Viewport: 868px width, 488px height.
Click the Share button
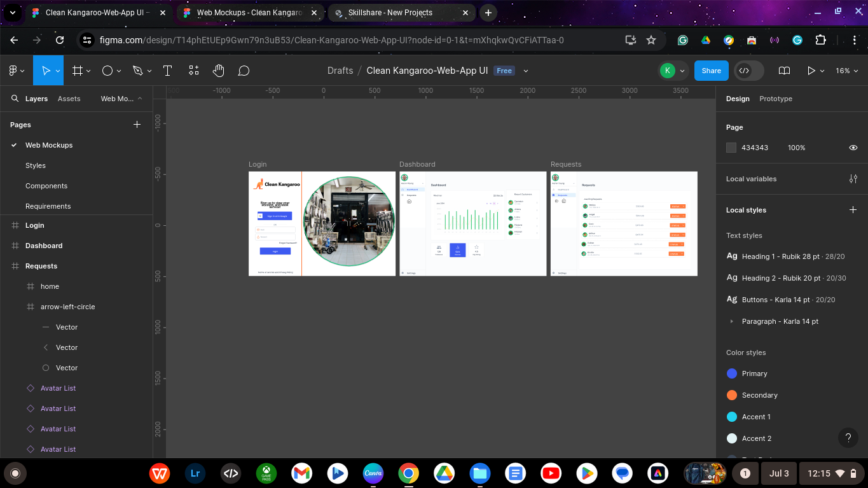pos(712,71)
